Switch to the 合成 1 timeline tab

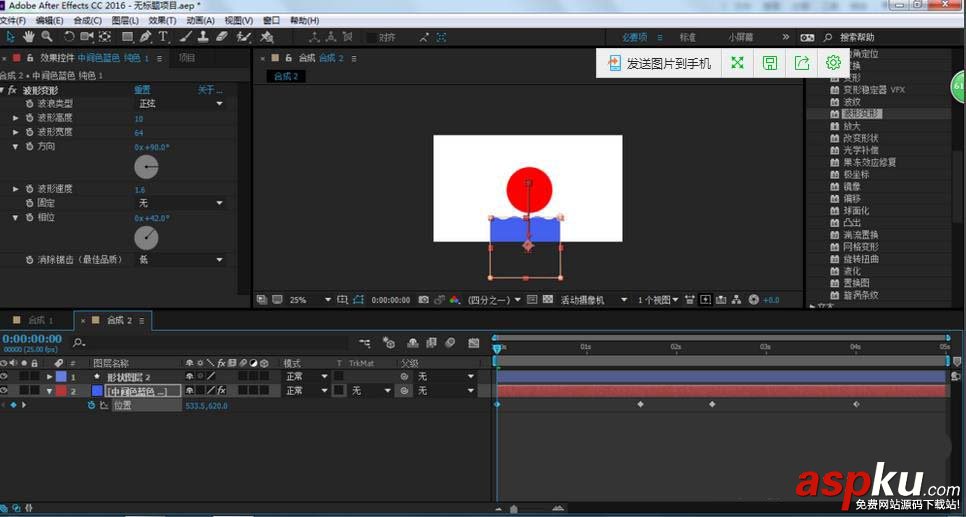tap(40, 320)
